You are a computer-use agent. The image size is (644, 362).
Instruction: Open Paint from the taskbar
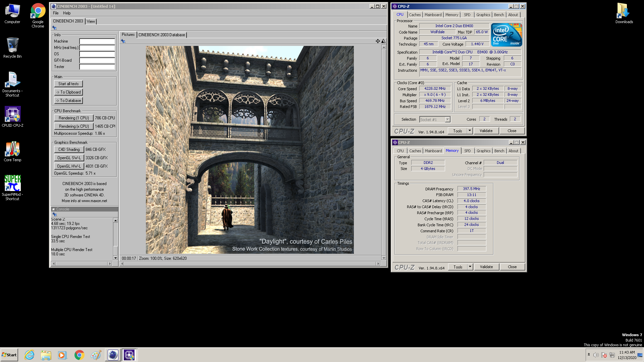[96, 355]
